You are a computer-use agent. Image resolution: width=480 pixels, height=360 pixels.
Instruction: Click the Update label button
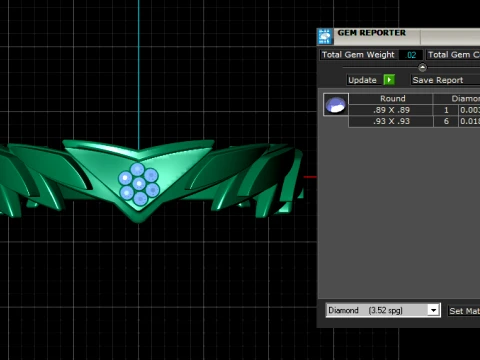pos(362,80)
